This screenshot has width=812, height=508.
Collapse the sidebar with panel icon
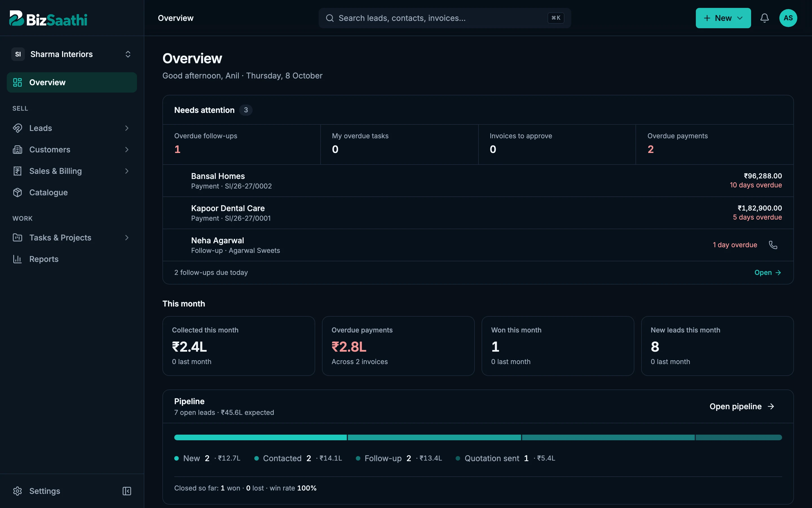point(127,491)
